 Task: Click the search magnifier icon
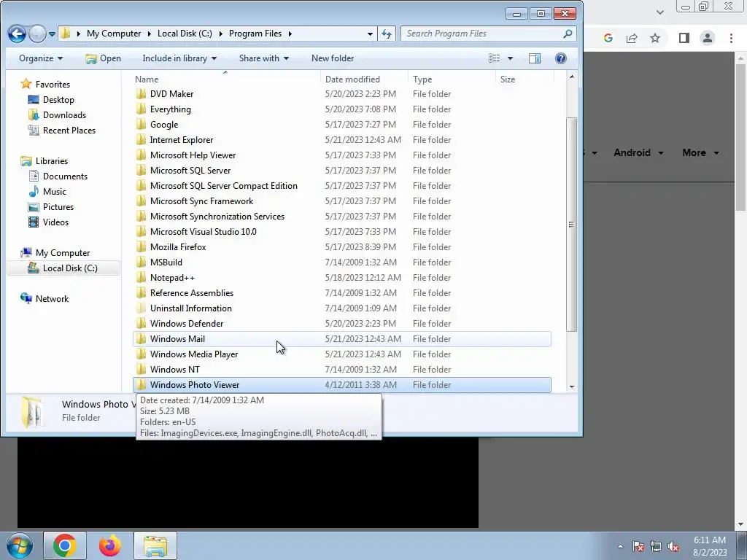(568, 34)
